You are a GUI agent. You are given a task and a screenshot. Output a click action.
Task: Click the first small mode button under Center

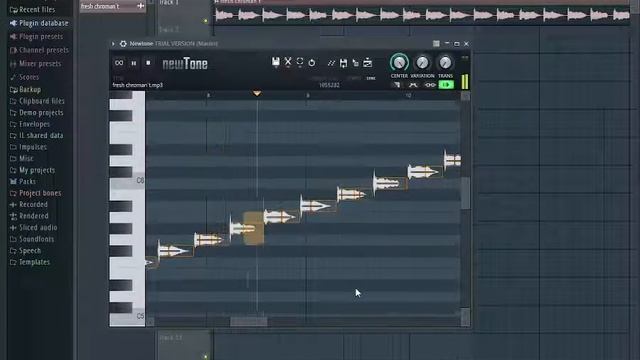(x=397, y=85)
